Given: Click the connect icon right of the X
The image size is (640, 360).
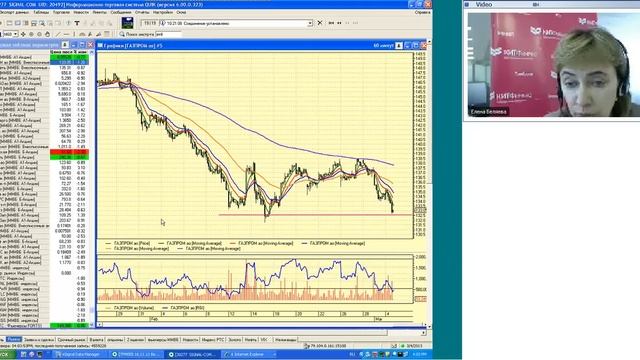Looking at the screenshot, I should pos(331,23).
